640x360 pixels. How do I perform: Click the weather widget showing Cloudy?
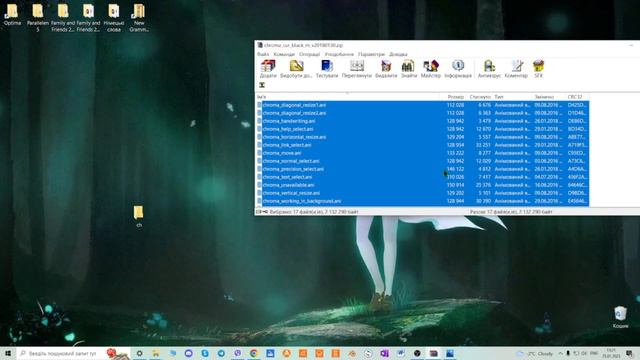(x=535, y=353)
